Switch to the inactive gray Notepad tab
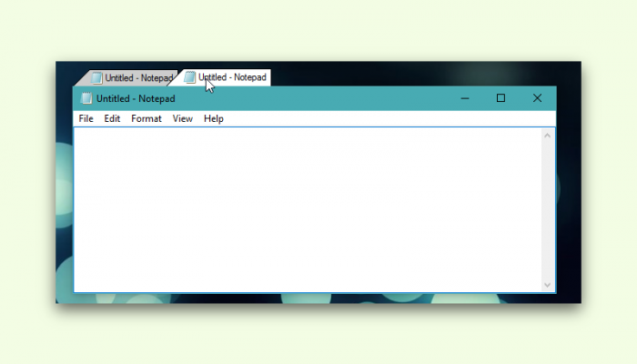The width and height of the screenshot is (637, 364). (x=129, y=77)
